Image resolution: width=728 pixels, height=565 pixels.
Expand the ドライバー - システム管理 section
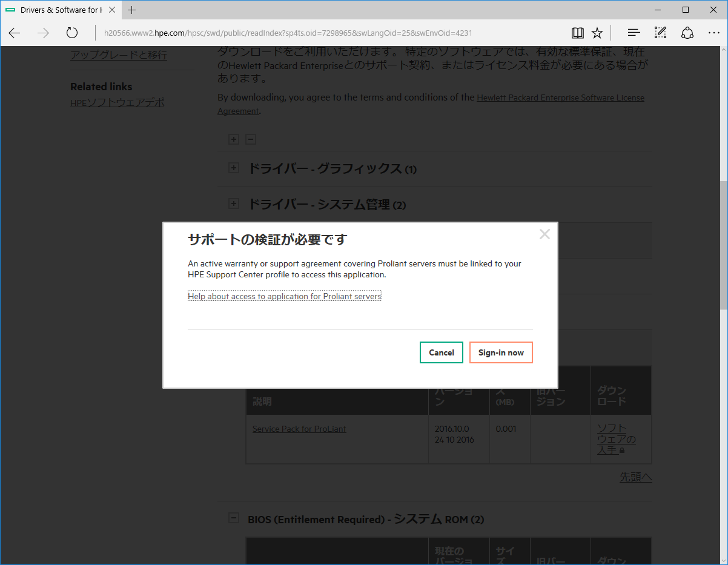pos(234,203)
